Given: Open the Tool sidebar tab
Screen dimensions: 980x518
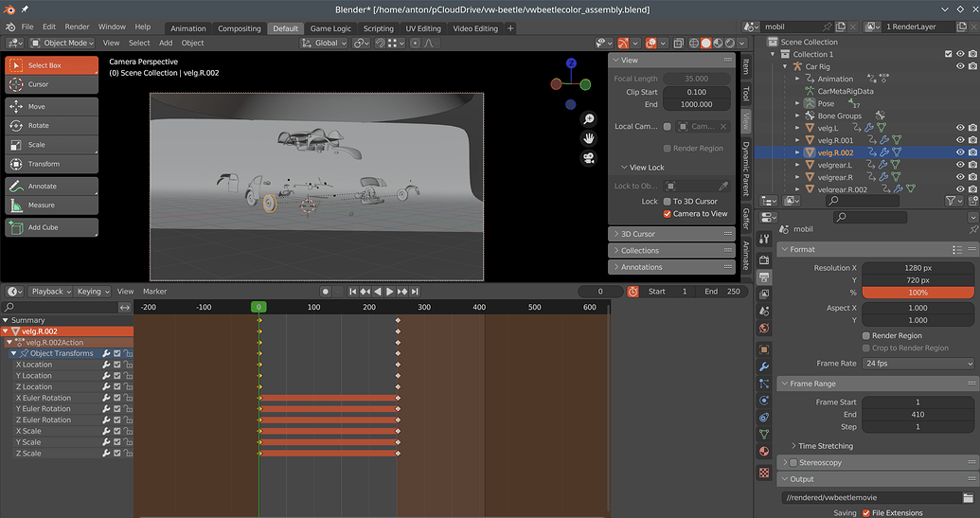Looking at the screenshot, I should (x=745, y=95).
